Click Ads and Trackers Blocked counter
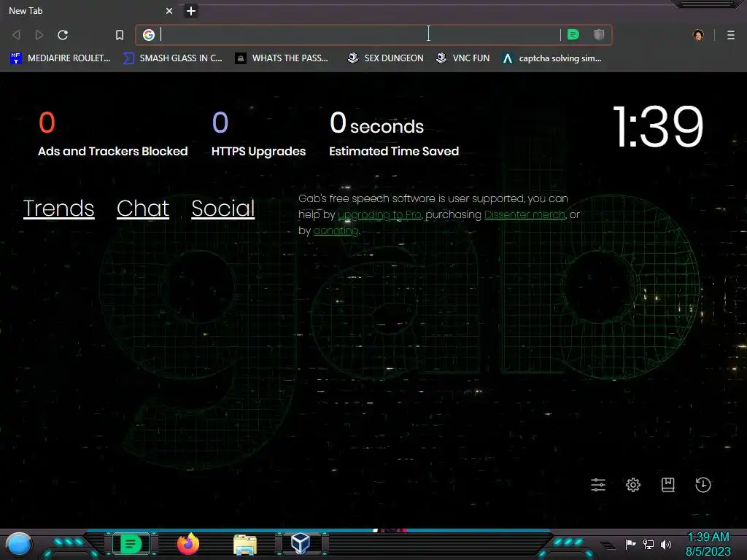Image resolution: width=747 pixels, height=560 pixels. point(112,134)
